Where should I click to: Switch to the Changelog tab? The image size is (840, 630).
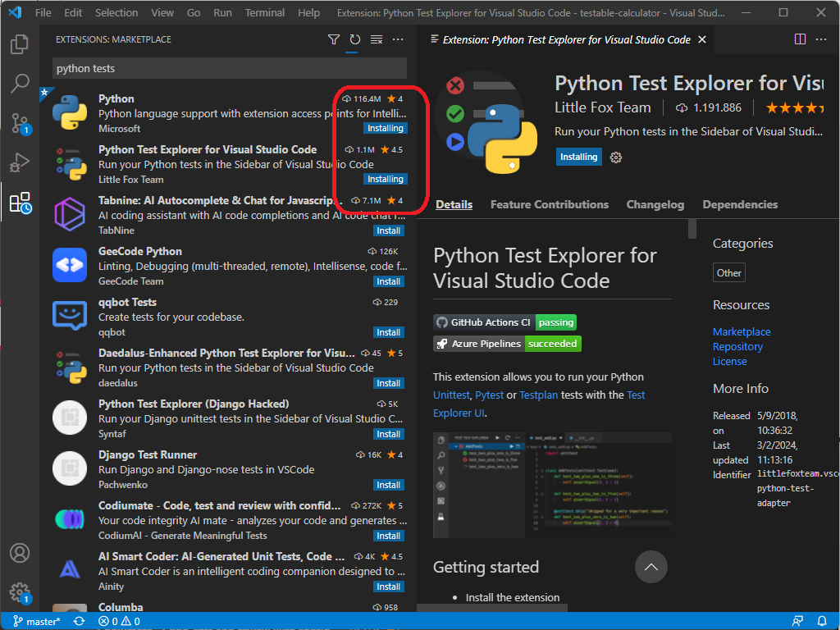point(655,204)
